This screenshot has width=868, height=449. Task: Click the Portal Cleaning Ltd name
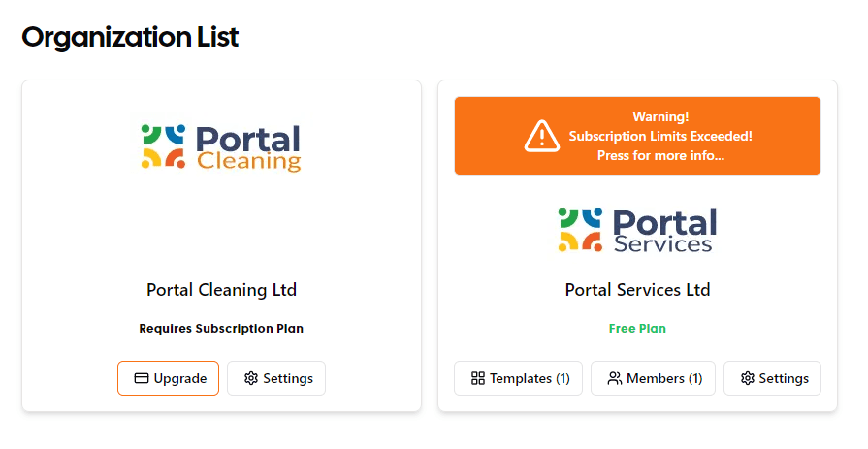pos(221,290)
